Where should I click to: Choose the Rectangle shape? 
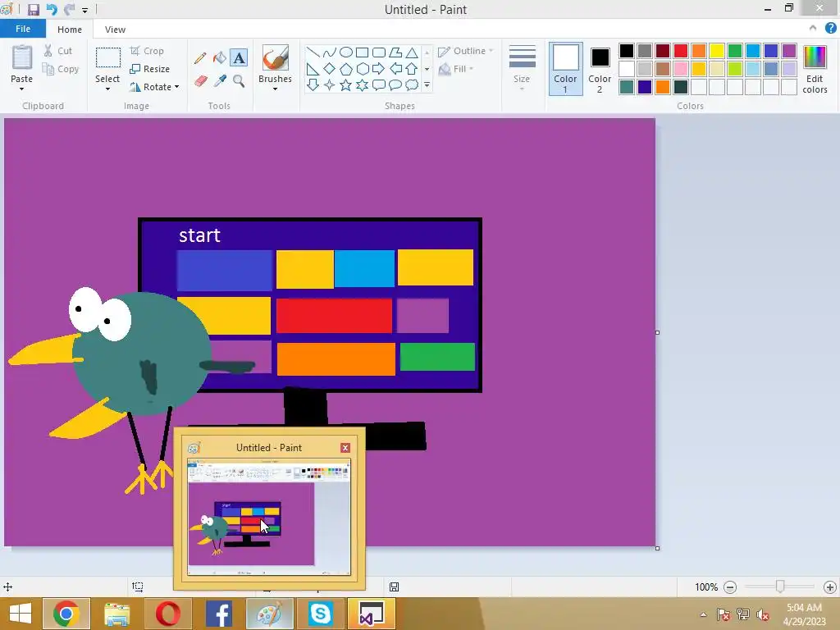click(362, 52)
